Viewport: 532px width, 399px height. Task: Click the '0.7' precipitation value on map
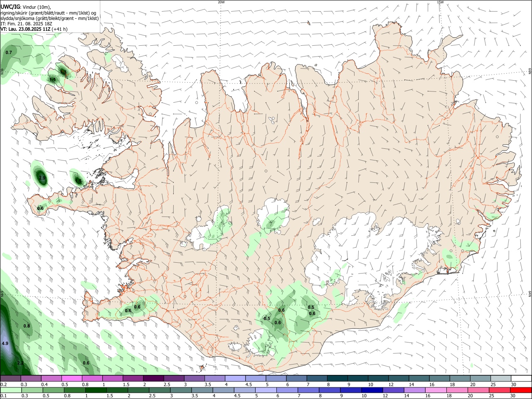point(9,52)
